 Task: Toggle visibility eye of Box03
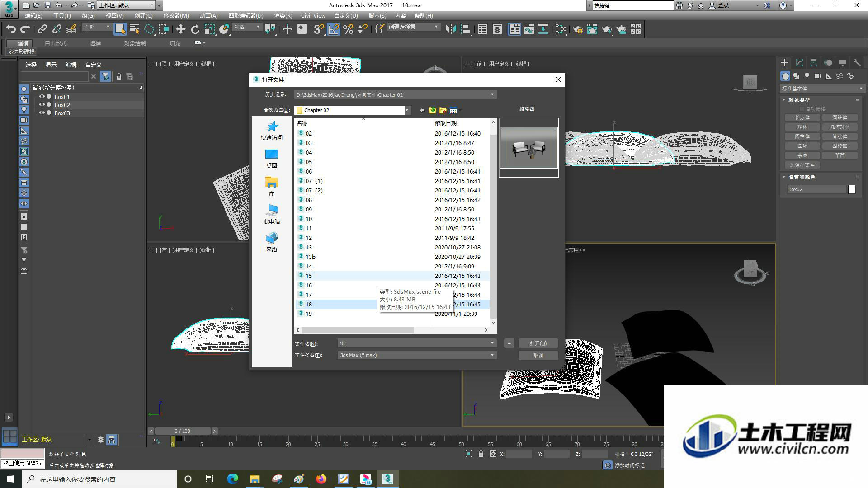[x=42, y=113]
